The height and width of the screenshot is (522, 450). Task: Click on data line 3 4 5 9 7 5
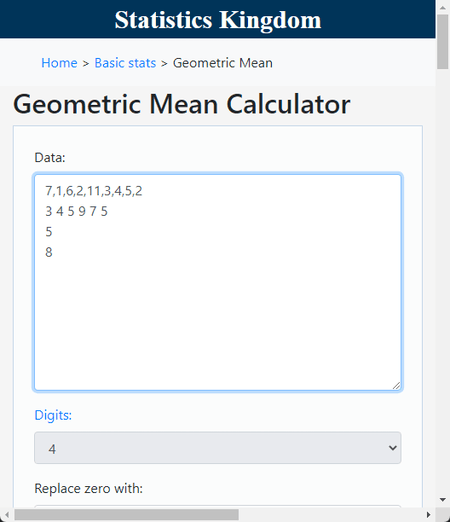coord(76,211)
